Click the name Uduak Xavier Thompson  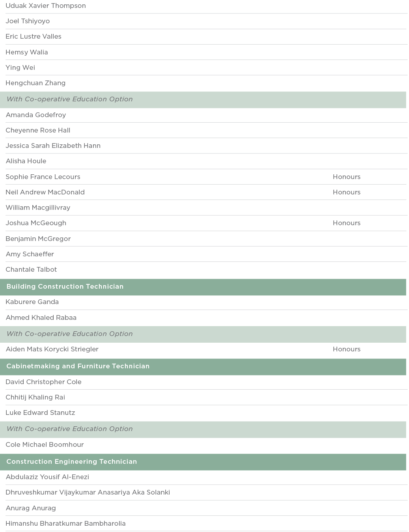46,6
